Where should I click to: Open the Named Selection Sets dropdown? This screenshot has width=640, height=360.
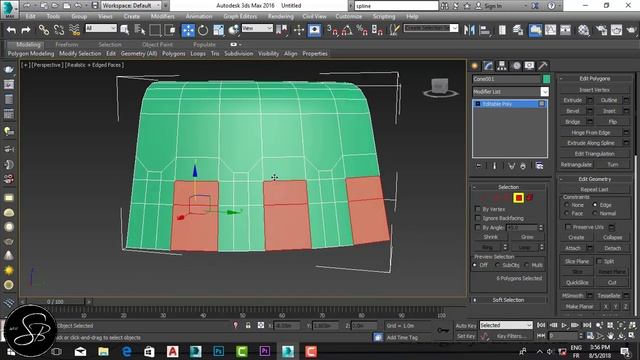tap(431, 28)
